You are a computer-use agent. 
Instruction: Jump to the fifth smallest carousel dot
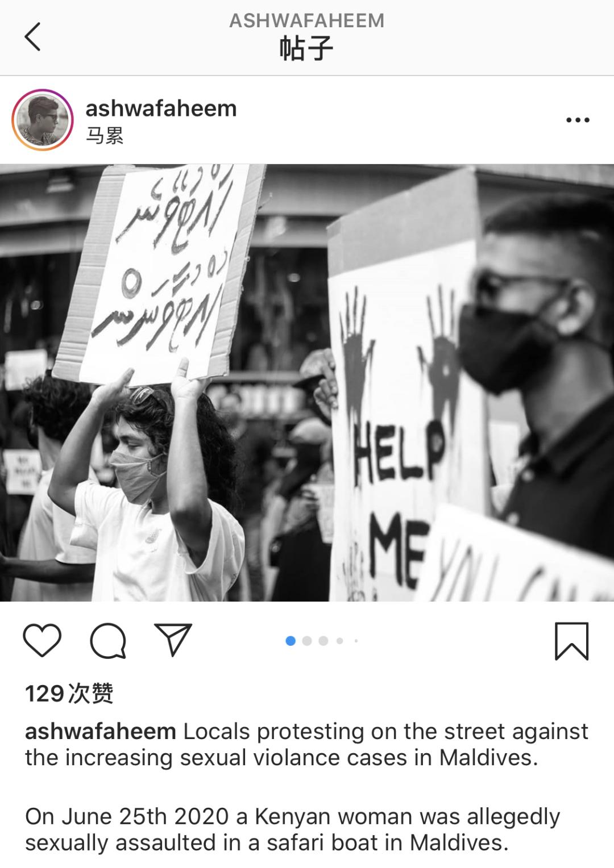[356, 641]
